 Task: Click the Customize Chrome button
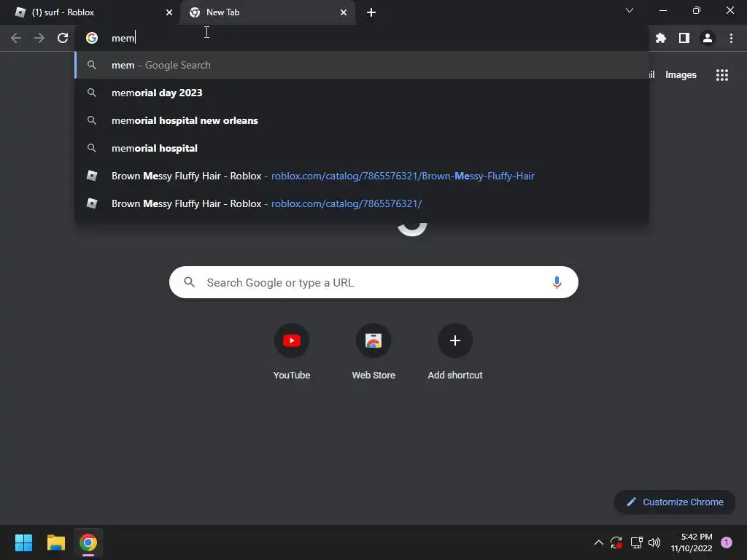(675, 502)
